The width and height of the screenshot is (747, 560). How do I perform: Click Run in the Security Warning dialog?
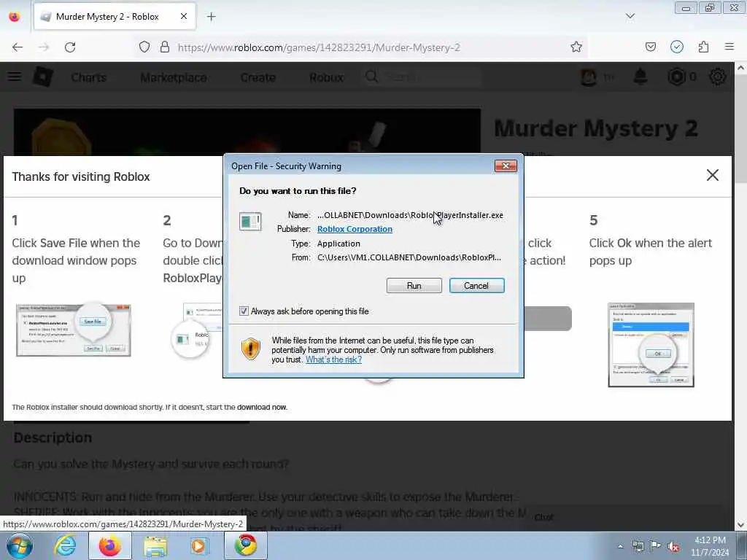point(414,286)
